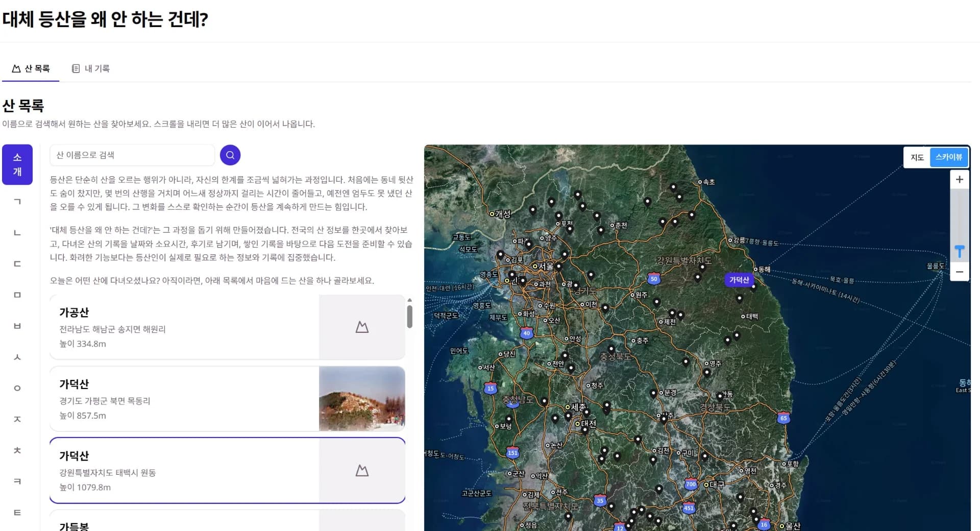Click the highway 451 route shield

click(689, 508)
